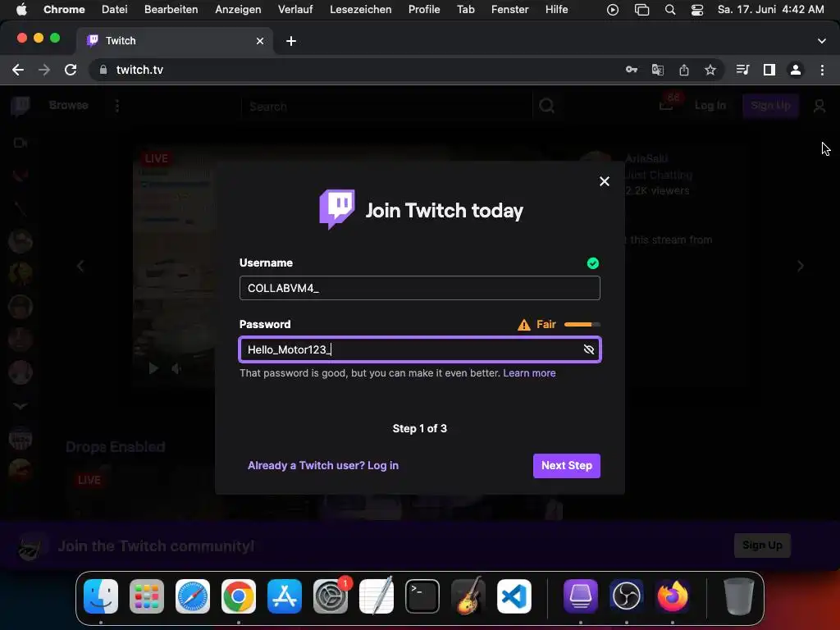This screenshot has width=840, height=630.
Task: Toggle password visibility eye icon
Action: coord(589,349)
